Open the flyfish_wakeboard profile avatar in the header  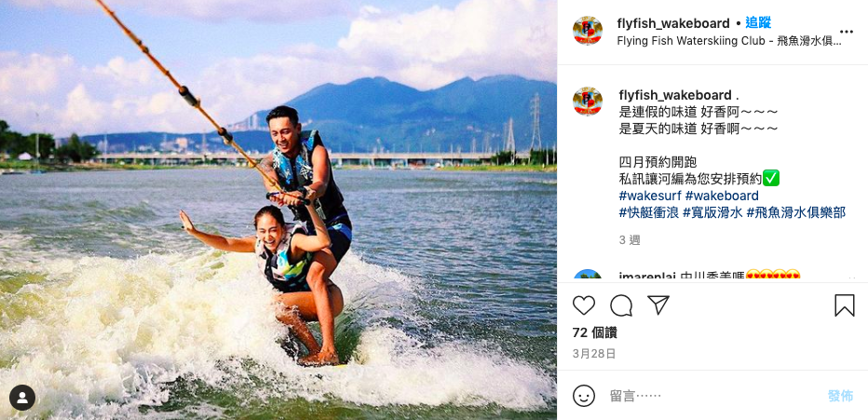(x=588, y=31)
